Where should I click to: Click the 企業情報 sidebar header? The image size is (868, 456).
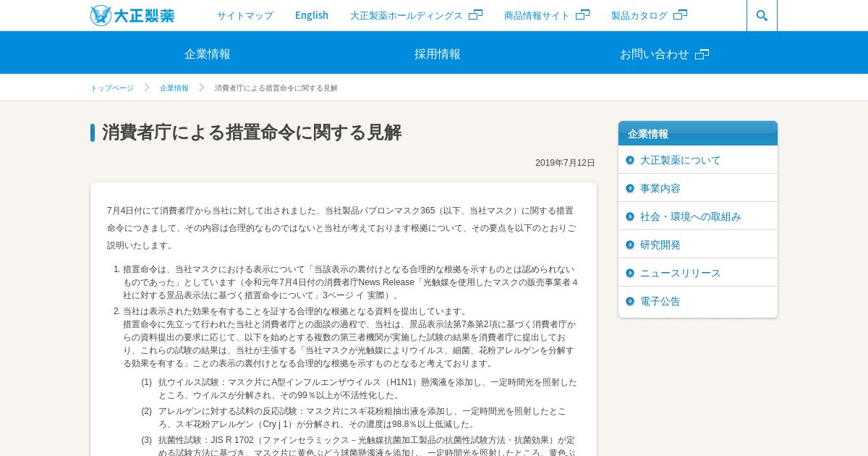[x=698, y=133]
